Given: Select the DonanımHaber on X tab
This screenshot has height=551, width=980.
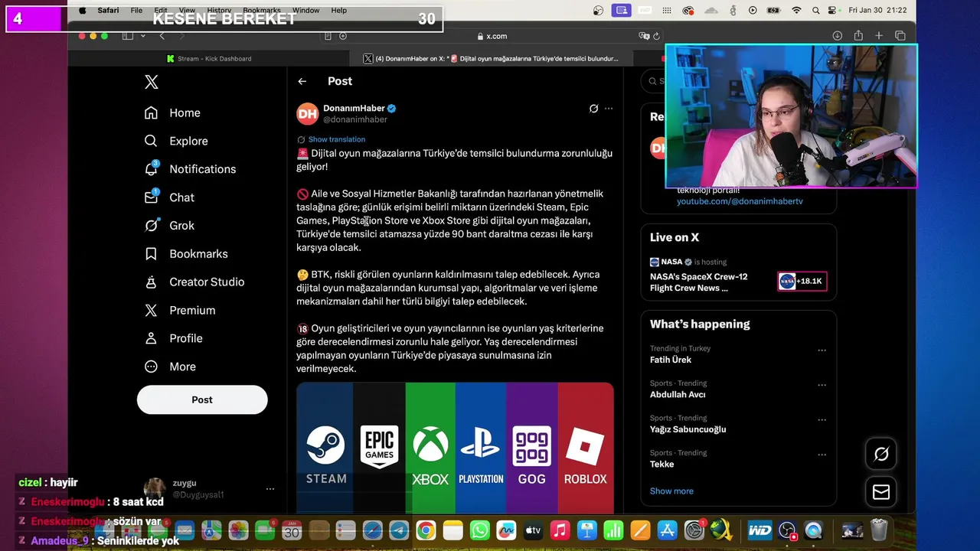Looking at the screenshot, I should [x=491, y=58].
